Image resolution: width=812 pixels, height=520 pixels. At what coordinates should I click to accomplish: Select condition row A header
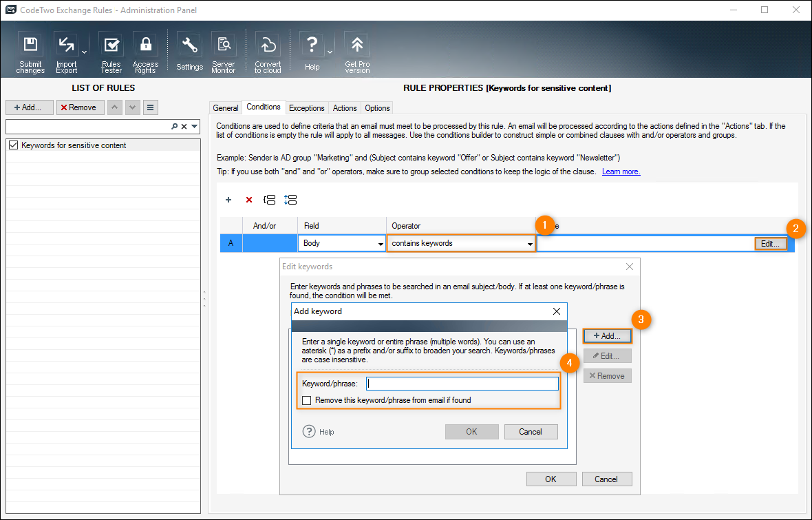[x=231, y=243]
